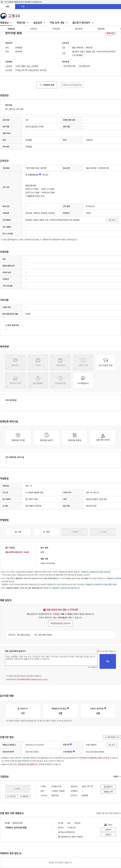Viewport: 121px width, 868px height.
Task: Open 개인정보보호법 상세 보기 button
Action: point(60,623)
